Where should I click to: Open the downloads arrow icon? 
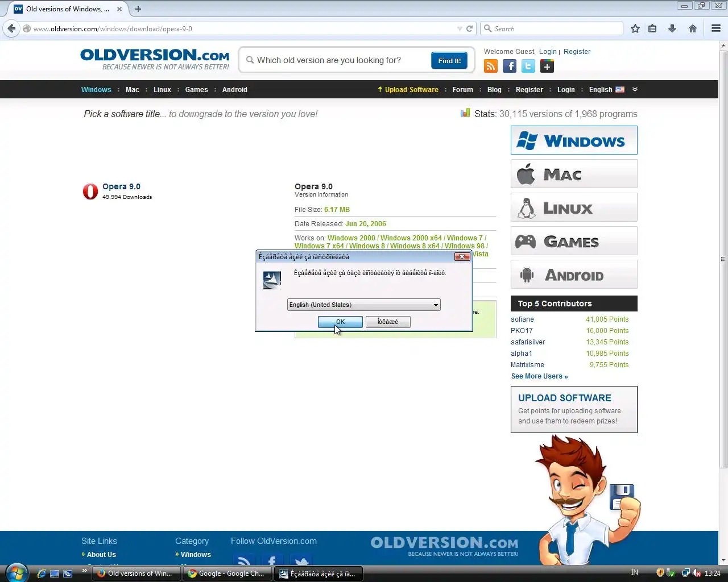[x=672, y=28]
